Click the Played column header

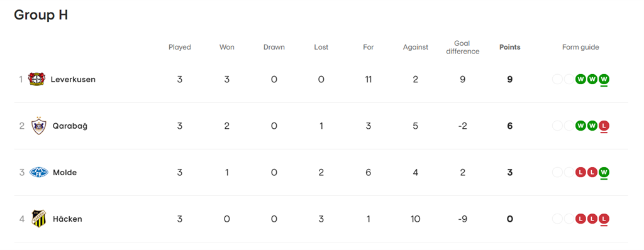click(x=180, y=47)
